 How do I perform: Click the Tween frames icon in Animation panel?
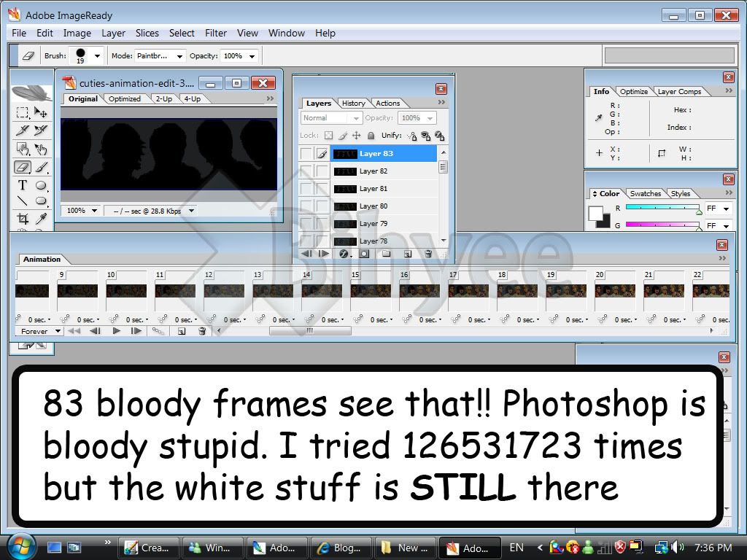click(x=158, y=331)
